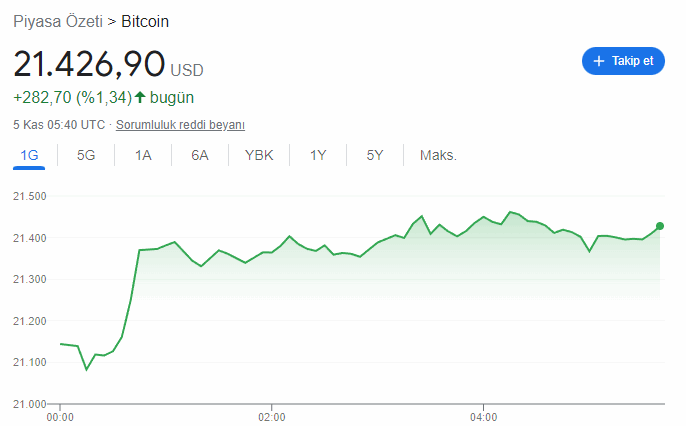686x426 pixels.
Task: Click the 21.500 price axis label
Action: tap(30, 196)
